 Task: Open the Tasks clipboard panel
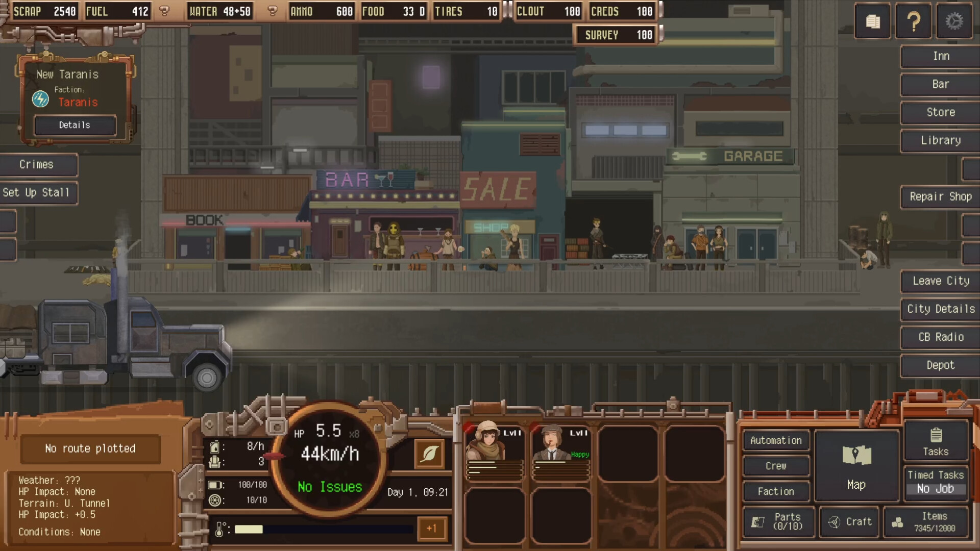936,442
